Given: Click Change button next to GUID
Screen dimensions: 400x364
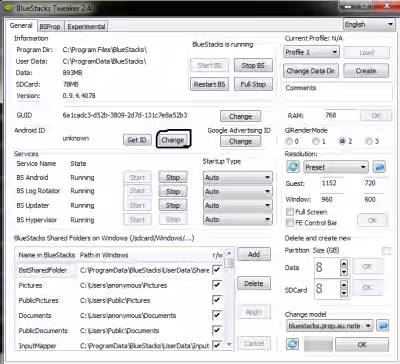Looking at the screenshot, I should (240, 116).
